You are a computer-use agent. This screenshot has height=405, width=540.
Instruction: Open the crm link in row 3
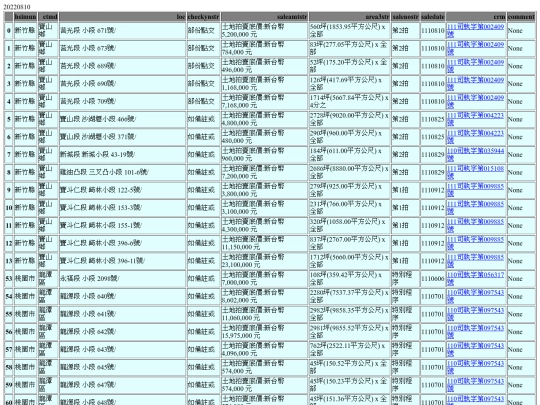(x=475, y=84)
